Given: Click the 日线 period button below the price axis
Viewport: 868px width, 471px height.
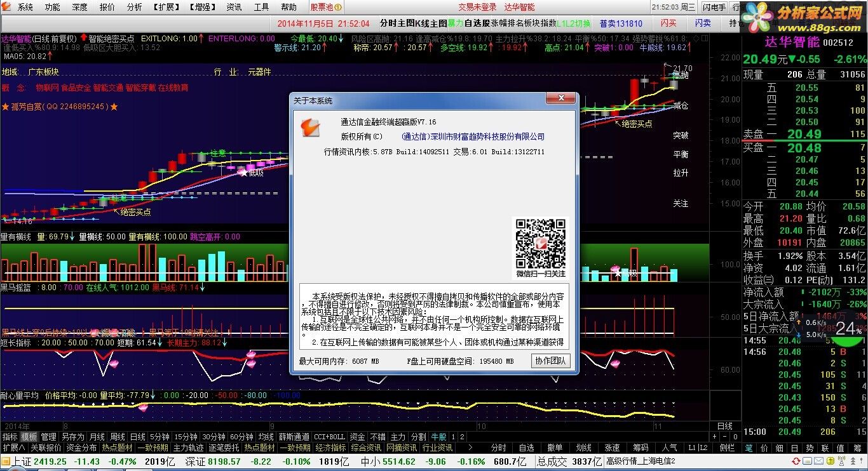Looking at the screenshot, I should (724, 426).
